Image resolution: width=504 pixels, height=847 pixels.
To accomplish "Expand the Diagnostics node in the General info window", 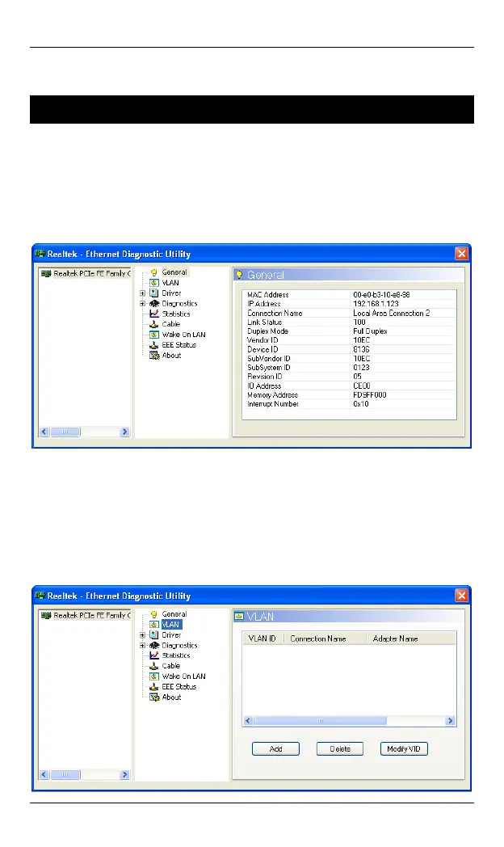I will pyautogui.click(x=143, y=304).
